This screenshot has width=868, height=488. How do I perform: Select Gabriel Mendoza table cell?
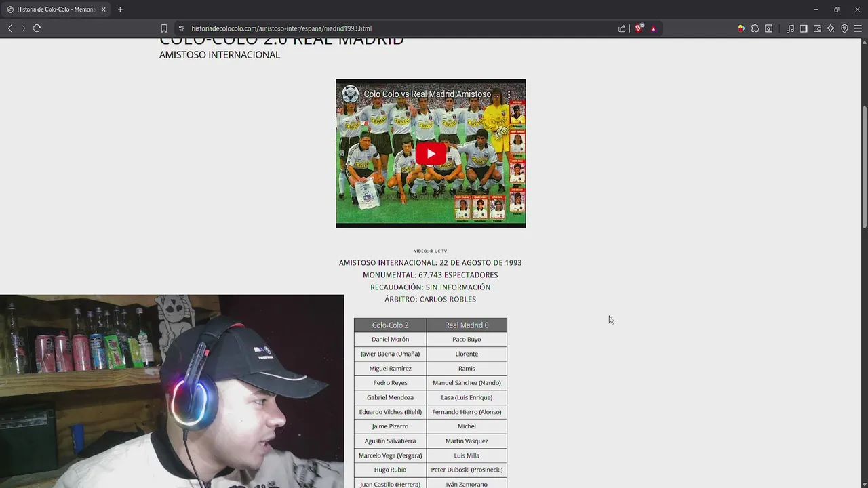pos(390,397)
